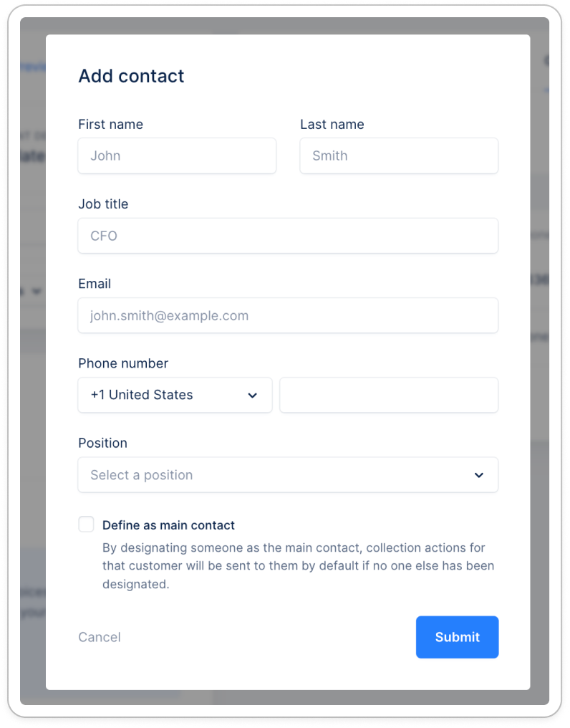Click the Define as main contact label text

[x=168, y=525]
